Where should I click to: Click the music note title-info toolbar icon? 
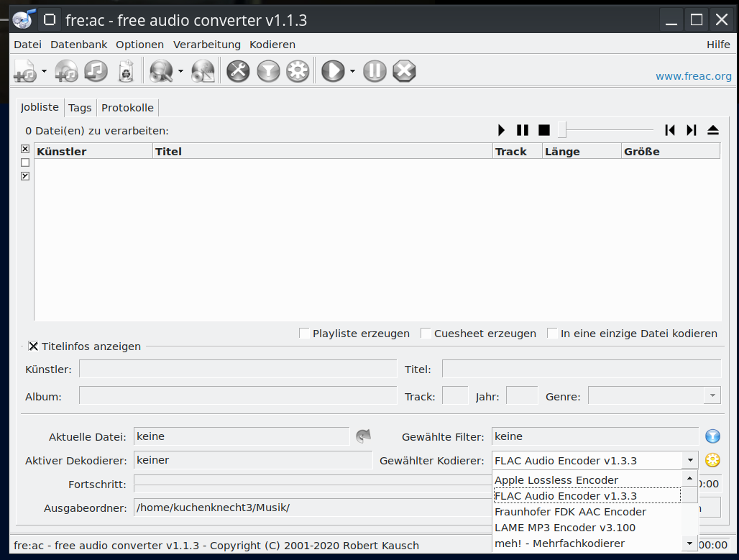96,71
